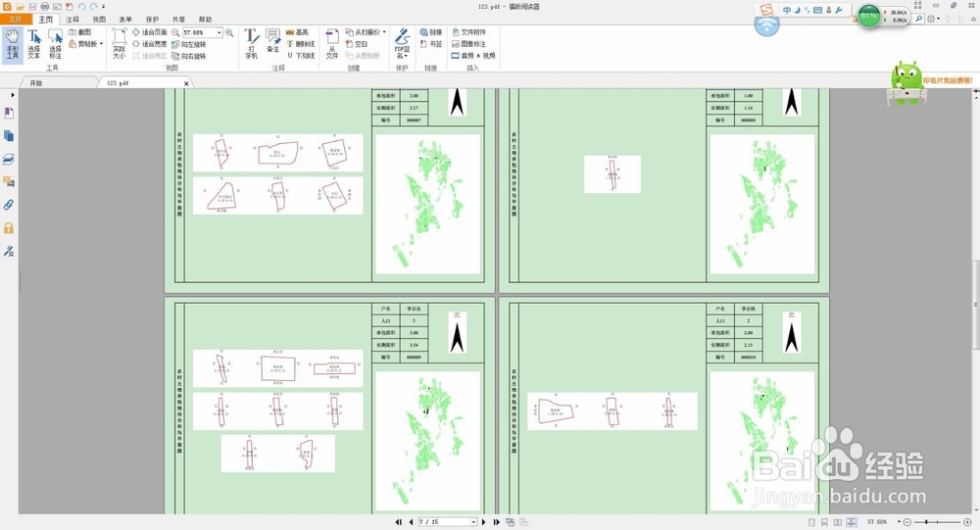Open the Comments side panel
Screen dimensions: 980x530
9,182
